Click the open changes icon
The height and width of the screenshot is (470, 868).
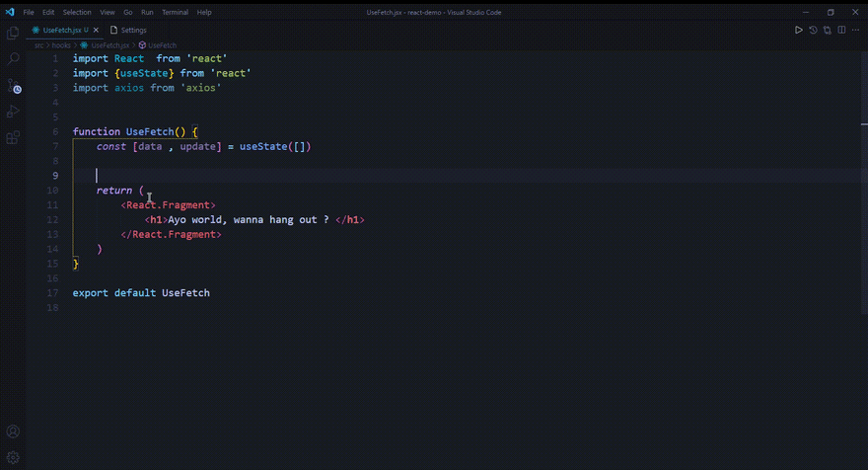[x=827, y=30]
